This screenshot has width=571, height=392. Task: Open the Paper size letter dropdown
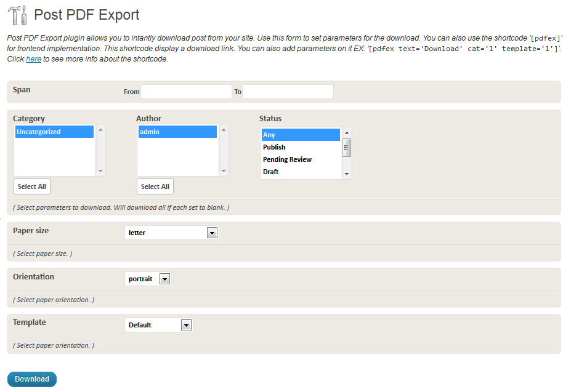pyautogui.click(x=171, y=233)
